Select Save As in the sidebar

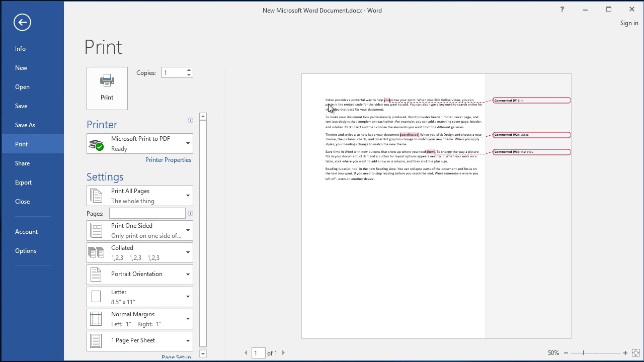tap(25, 125)
